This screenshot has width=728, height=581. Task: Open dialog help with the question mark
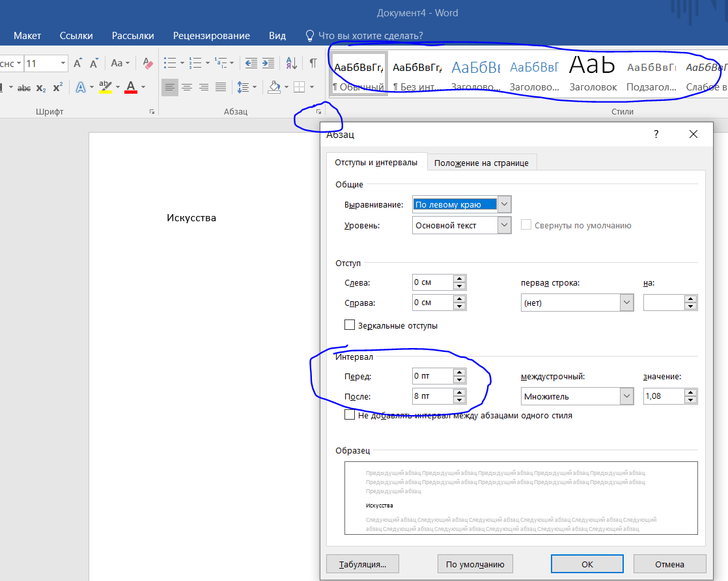pos(656,134)
